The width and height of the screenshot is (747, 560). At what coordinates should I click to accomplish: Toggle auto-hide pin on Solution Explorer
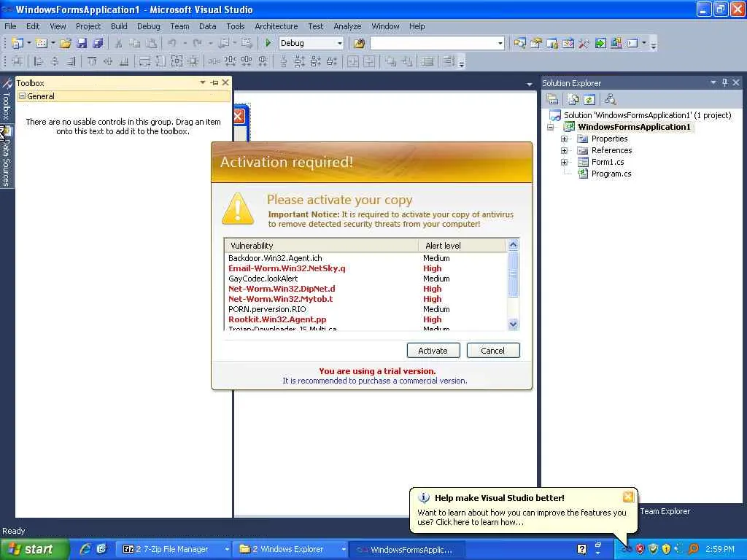(725, 82)
